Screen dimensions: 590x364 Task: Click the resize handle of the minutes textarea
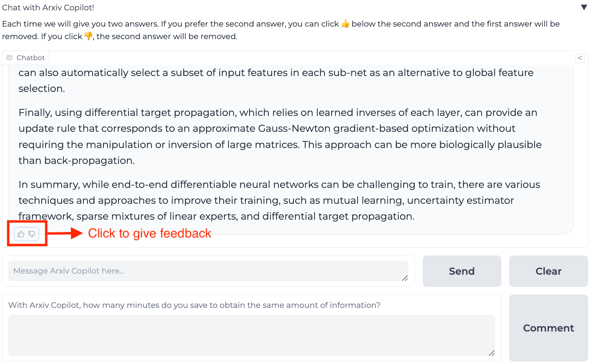tap(492, 353)
